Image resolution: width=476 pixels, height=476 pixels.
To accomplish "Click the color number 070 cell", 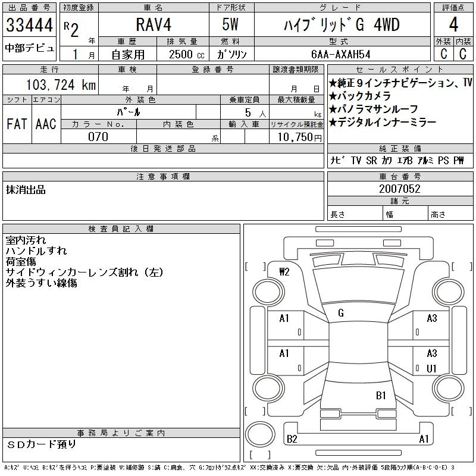I will click(x=98, y=137).
